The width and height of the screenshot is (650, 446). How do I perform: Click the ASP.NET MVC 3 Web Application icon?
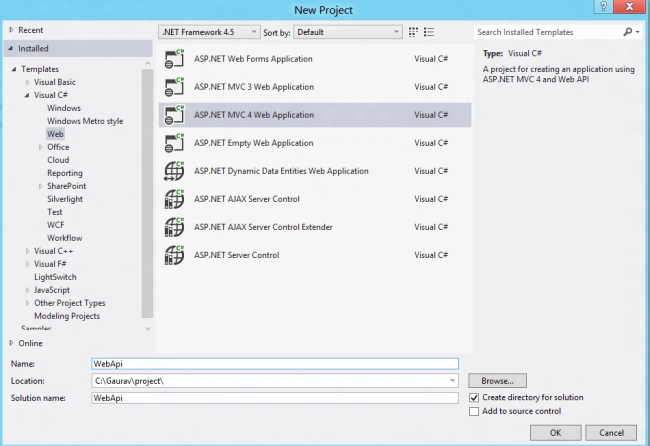(174, 87)
